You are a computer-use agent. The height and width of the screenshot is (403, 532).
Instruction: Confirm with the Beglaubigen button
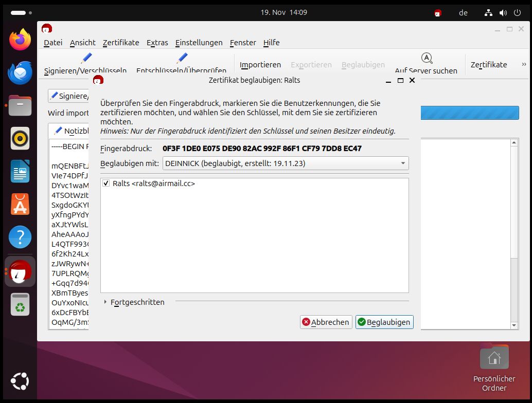(384, 322)
